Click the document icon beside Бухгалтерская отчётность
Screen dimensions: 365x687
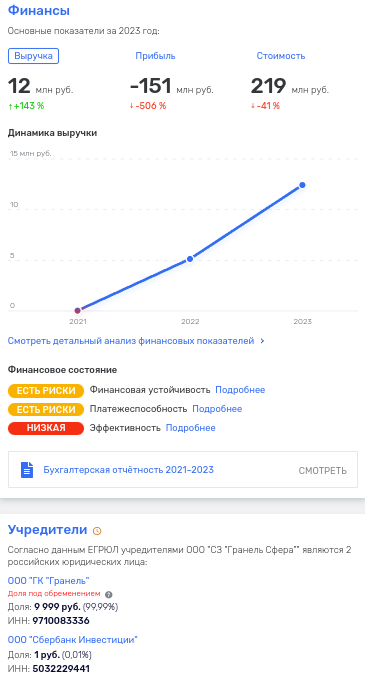click(27, 470)
